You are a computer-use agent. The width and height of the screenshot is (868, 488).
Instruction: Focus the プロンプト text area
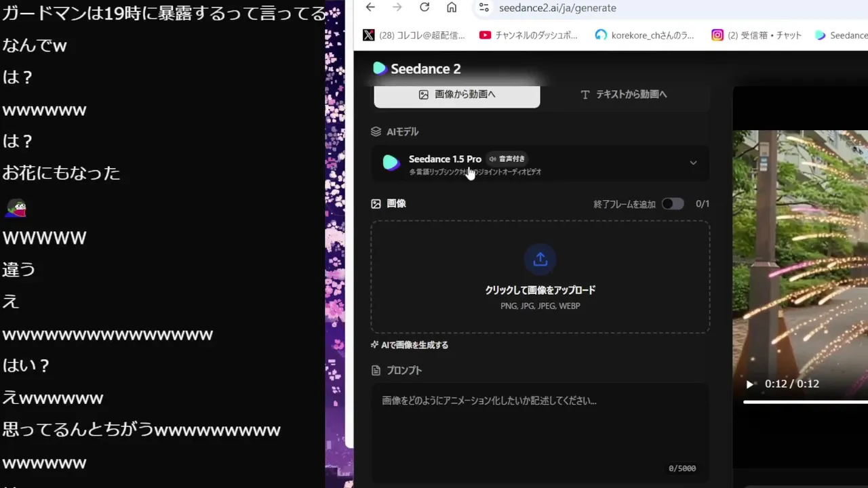pos(540,432)
